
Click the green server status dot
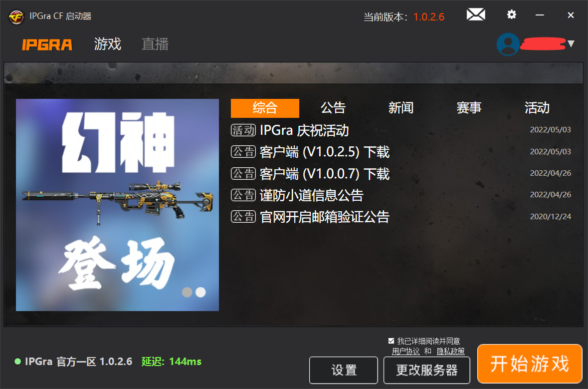click(18, 362)
